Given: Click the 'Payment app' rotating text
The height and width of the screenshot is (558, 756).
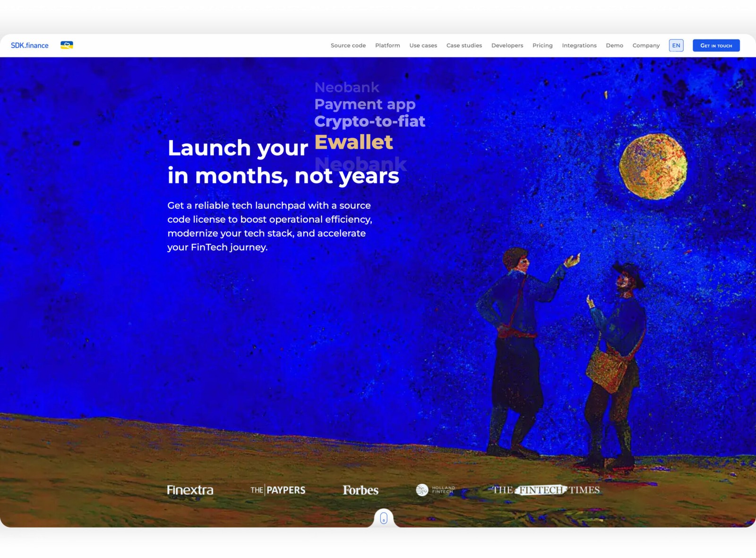Looking at the screenshot, I should [x=365, y=104].
